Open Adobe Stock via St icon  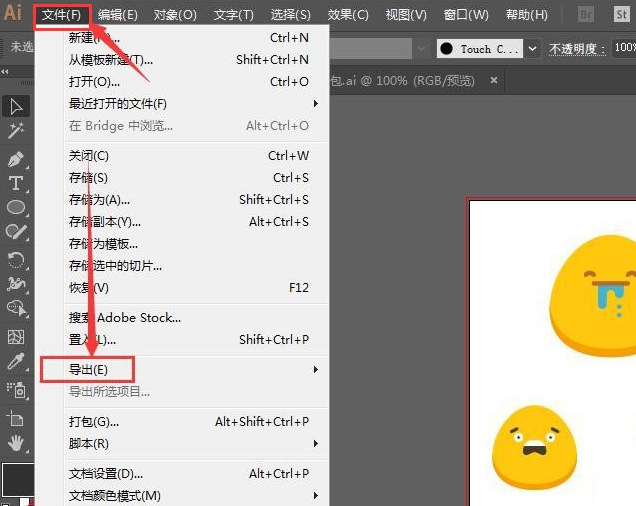[x=621, y=15]
